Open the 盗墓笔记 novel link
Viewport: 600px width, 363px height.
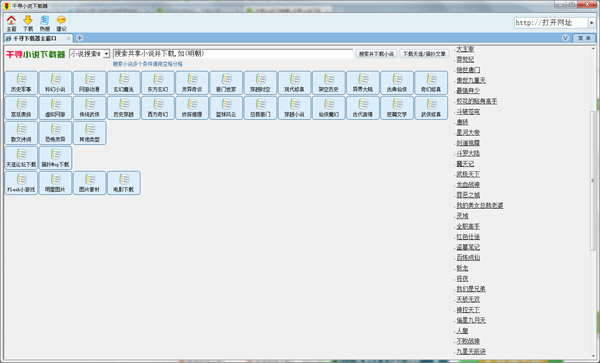point(468,247)
